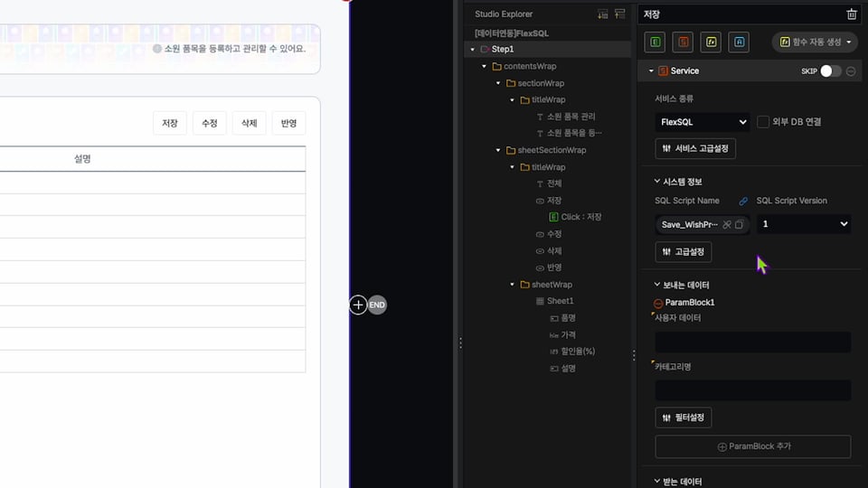
Task: Select the contentsWrap folder icon
Action: click(x=496, y=66)
